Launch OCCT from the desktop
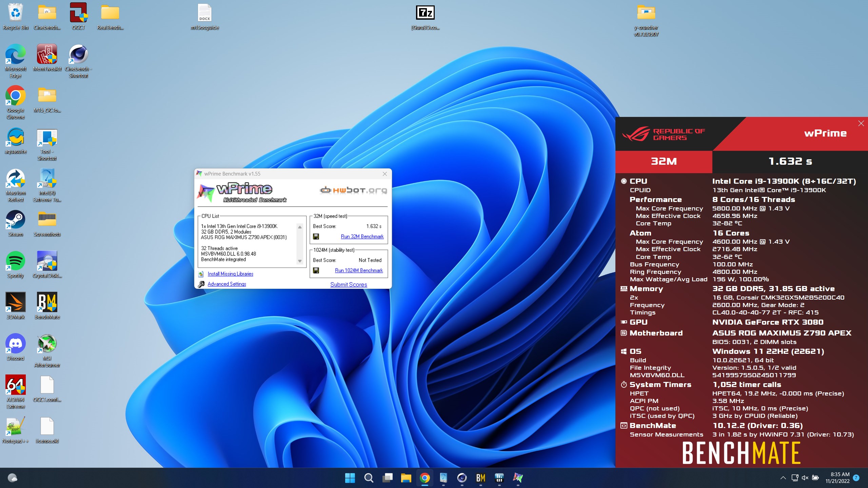Screen dimensions: 868x488 pyautogui.click(x=78, y=16)
